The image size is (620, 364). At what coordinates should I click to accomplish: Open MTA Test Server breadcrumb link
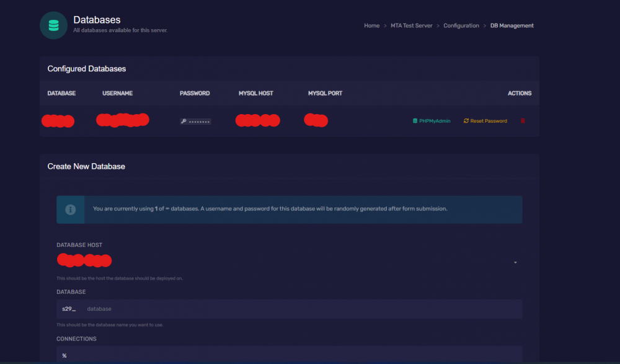pos(411,25)
